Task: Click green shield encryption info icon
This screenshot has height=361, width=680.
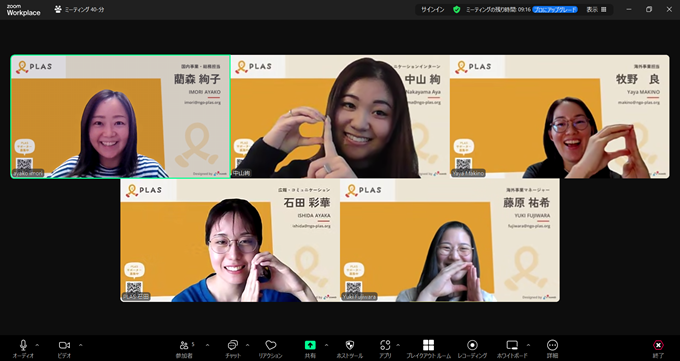Action: point(457,10)
